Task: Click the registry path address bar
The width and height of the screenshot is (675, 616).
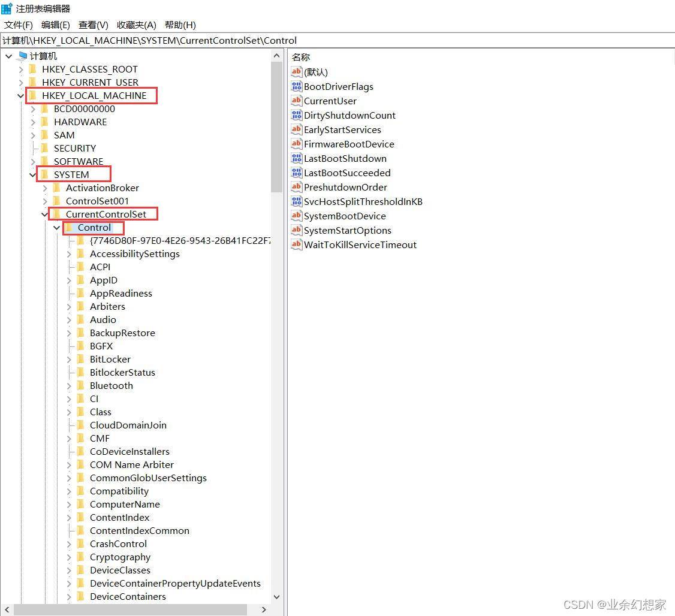Action: (336, 41)
